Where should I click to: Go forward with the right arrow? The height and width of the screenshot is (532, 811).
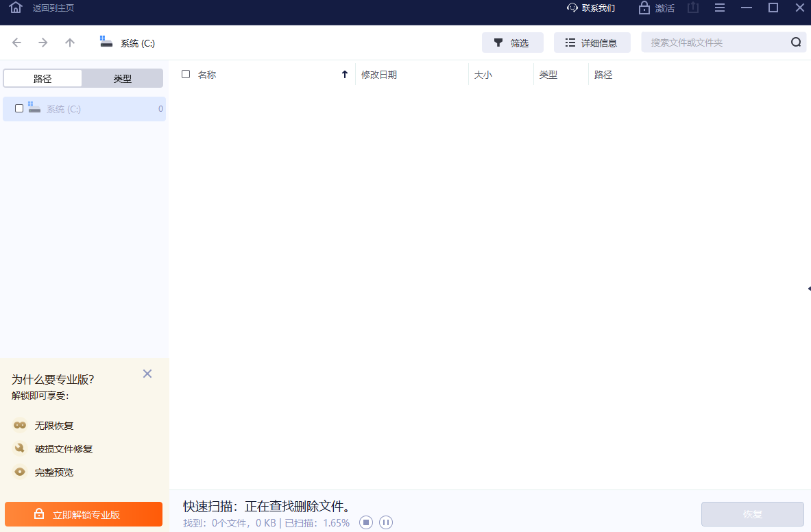click(43, 43)
